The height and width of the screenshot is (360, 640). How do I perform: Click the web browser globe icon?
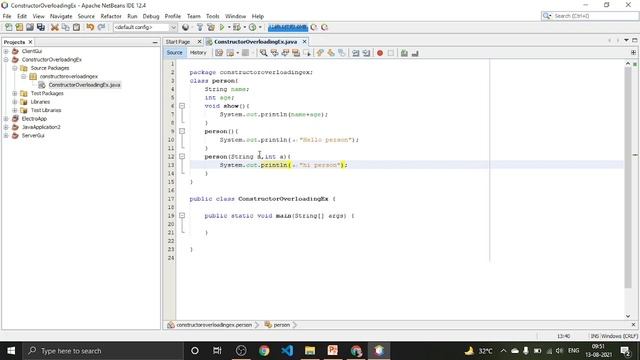click(186, 27)
